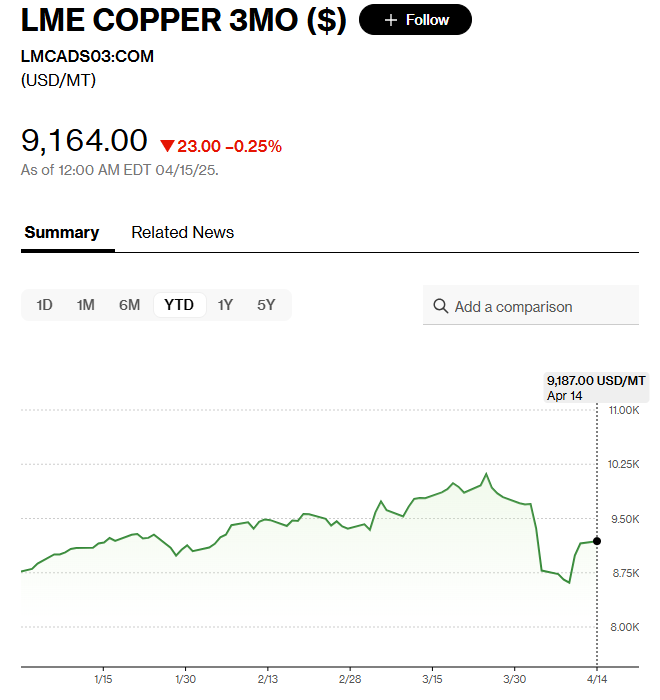Click the magnifier icon in comparison search
This screenshot has height=700, width=660.
(440, 306)
